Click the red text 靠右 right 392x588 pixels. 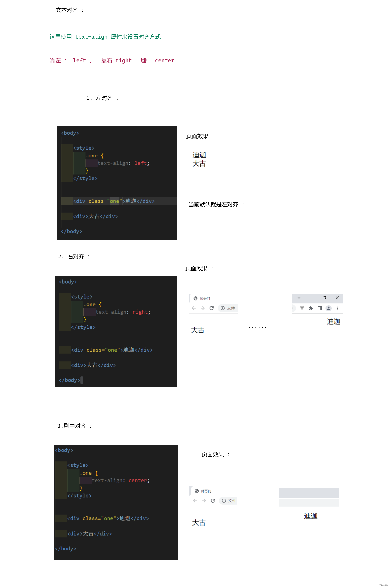point(116,60)
